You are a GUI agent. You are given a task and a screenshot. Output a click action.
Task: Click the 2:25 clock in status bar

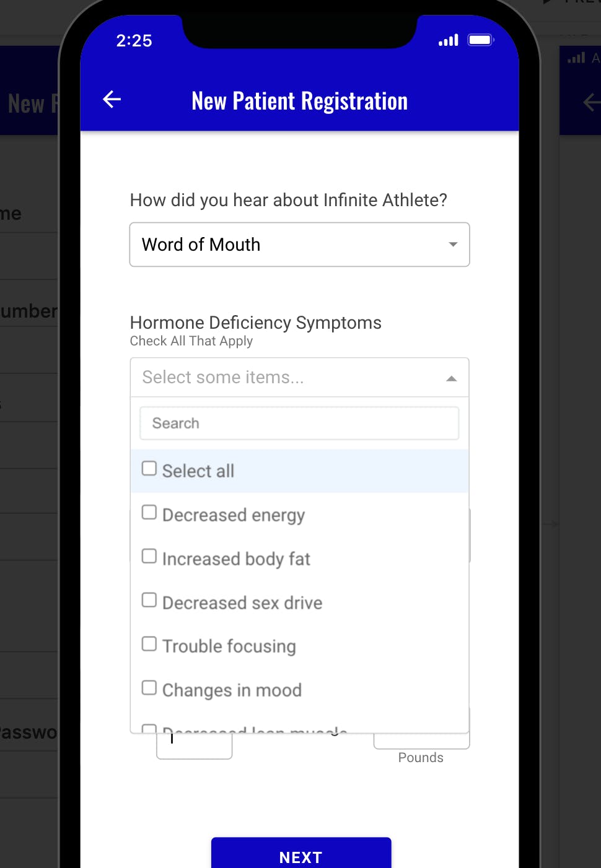tap(134, 41)
